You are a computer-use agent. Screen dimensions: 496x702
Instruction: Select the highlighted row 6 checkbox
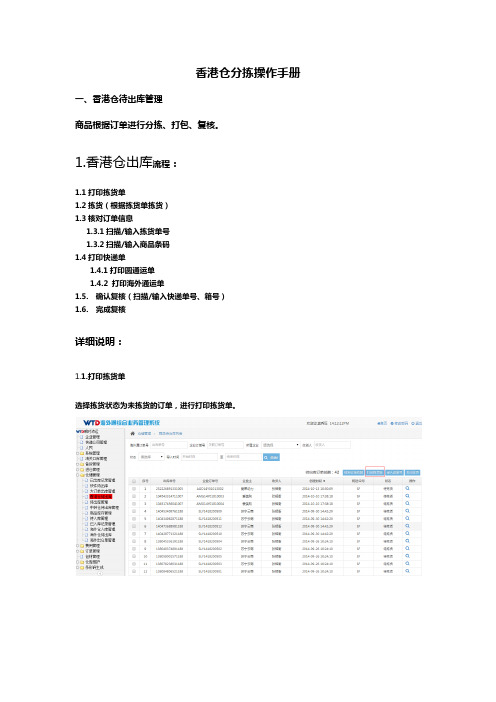coord(134,526)
